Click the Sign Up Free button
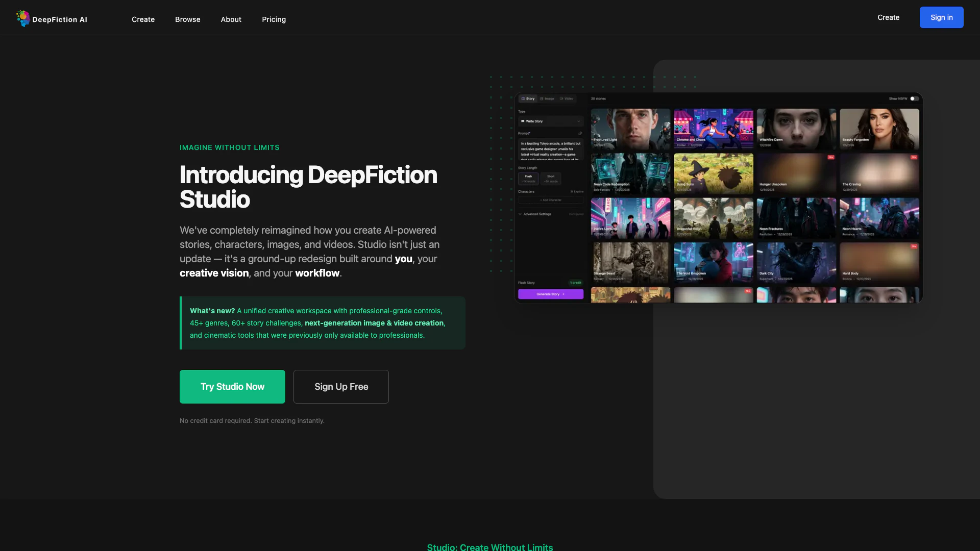This screenshot has width=980, height=551. (341, 387)
